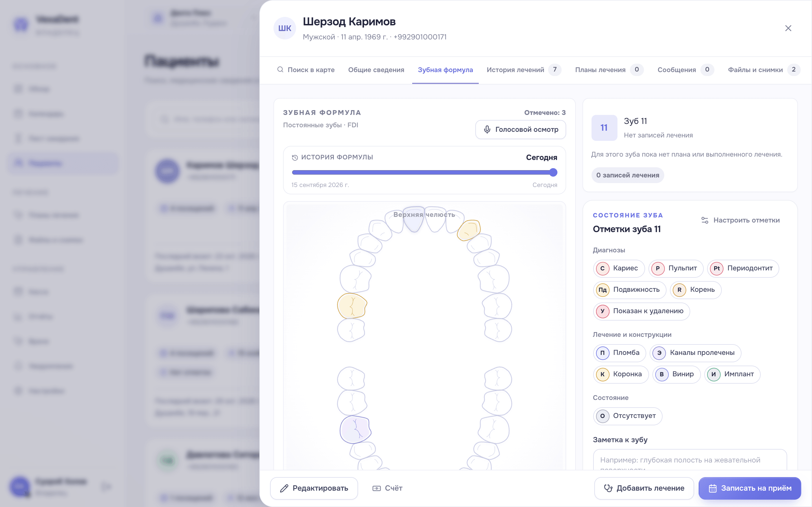The width and height of the screenshot is (812, 507).
Task: Switch to История лечений tab
Action: [x=524, y=69]
